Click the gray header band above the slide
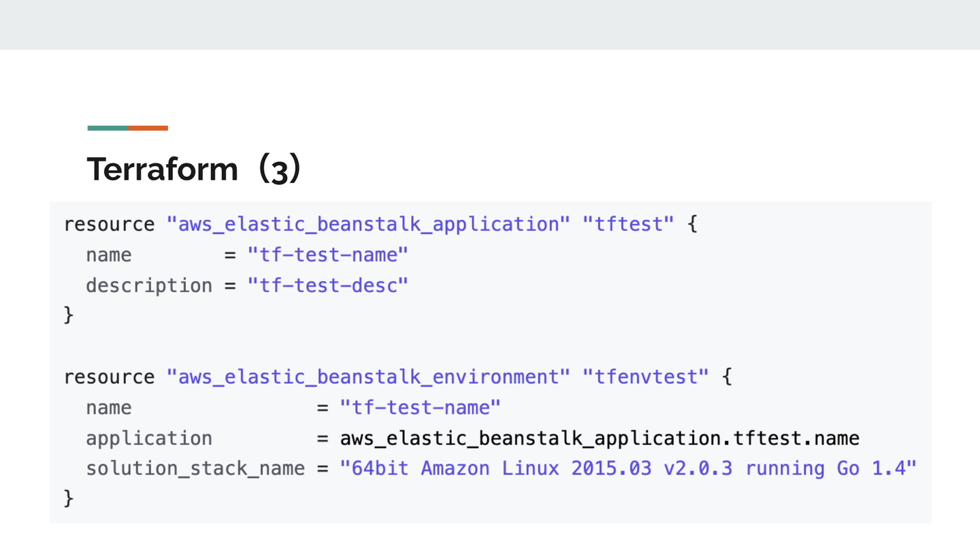This screenshot has height=552, width=980. (x=490, y=25)
